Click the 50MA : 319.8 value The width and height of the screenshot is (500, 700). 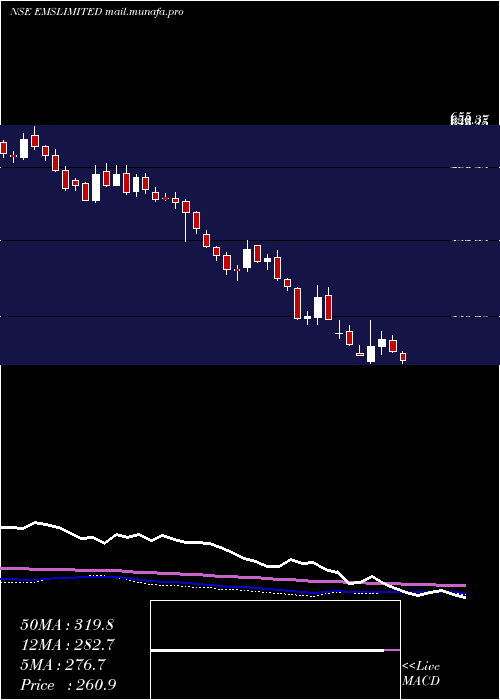coord(67,625)
